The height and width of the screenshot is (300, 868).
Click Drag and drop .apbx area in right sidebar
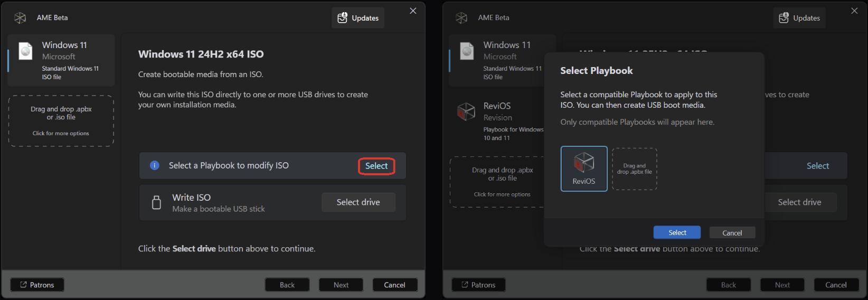(x=497, y=182)
